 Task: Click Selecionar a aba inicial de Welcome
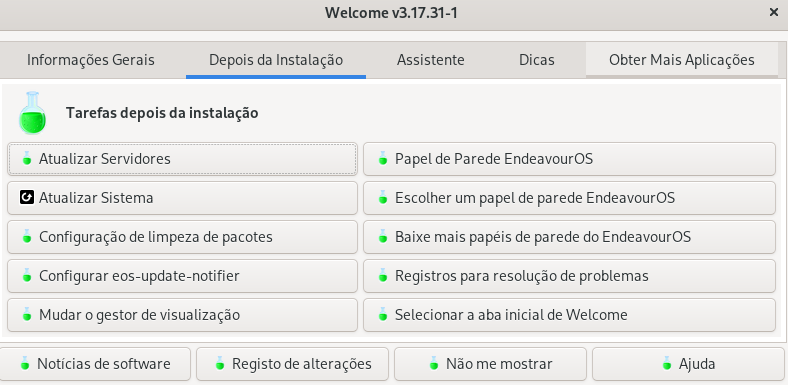(569, 315)
